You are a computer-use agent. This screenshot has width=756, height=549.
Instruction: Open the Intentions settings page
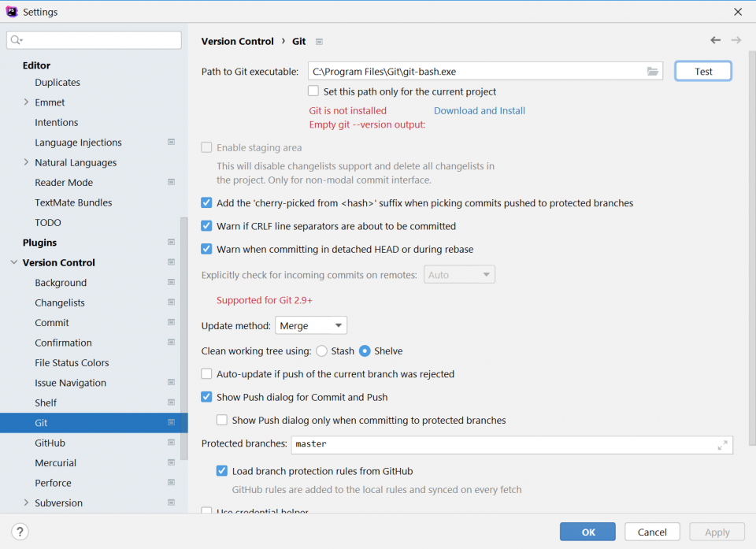(57, 123)
